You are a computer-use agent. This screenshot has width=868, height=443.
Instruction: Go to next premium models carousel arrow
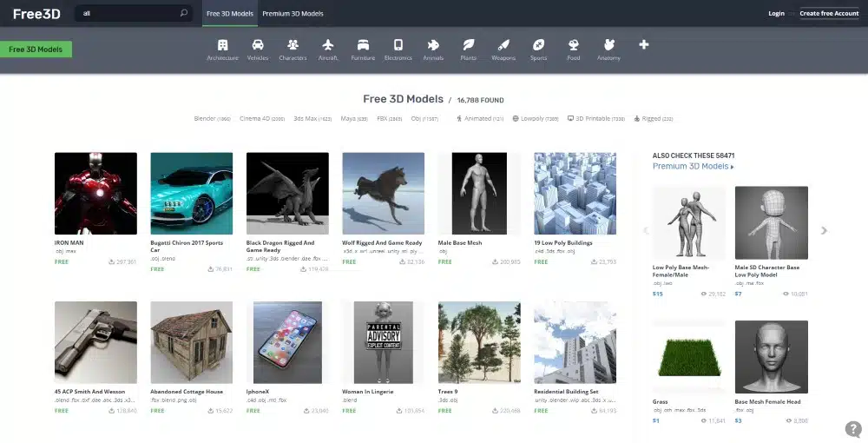click(824, 230)
